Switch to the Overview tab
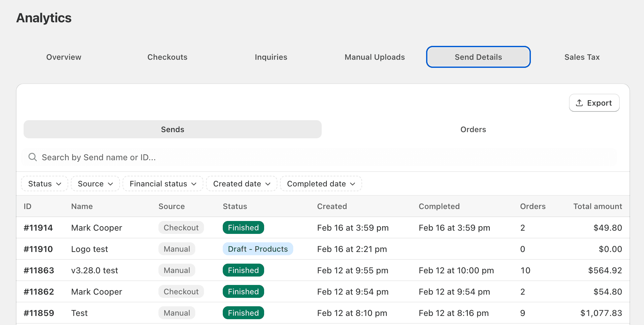This screenshot has width=644, height=325. (x=63, y=57)
